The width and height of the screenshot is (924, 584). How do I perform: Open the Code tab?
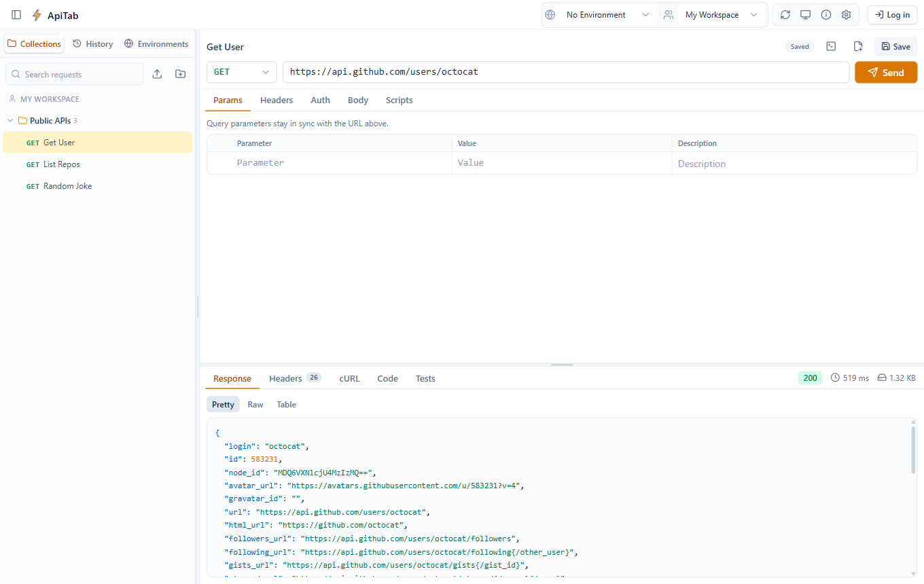coord(388,379)
